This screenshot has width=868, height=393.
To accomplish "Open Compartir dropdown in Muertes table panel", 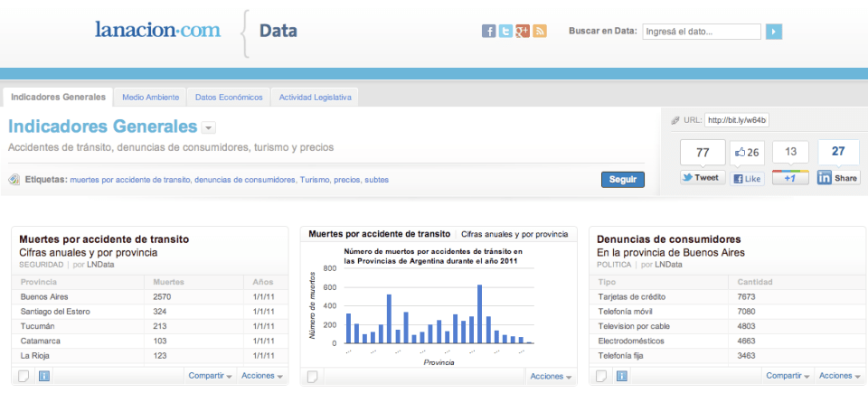I will point(210,376).
